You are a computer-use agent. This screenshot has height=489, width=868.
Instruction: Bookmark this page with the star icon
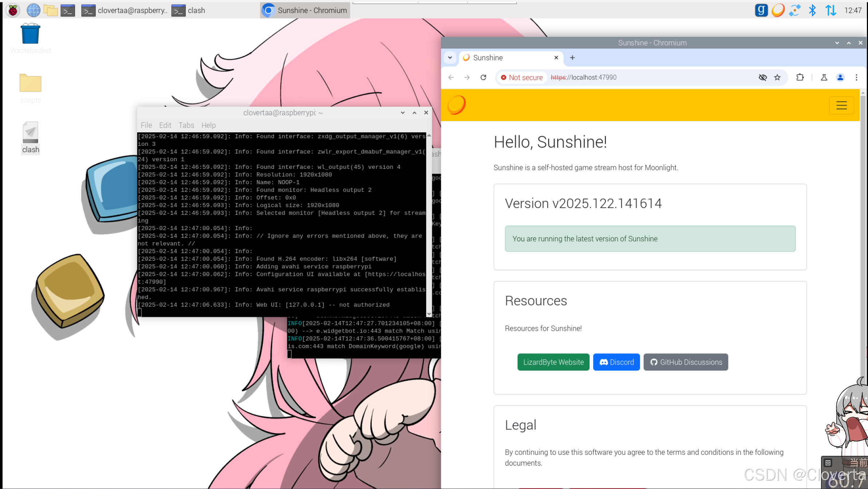click(x=777, y=77)
